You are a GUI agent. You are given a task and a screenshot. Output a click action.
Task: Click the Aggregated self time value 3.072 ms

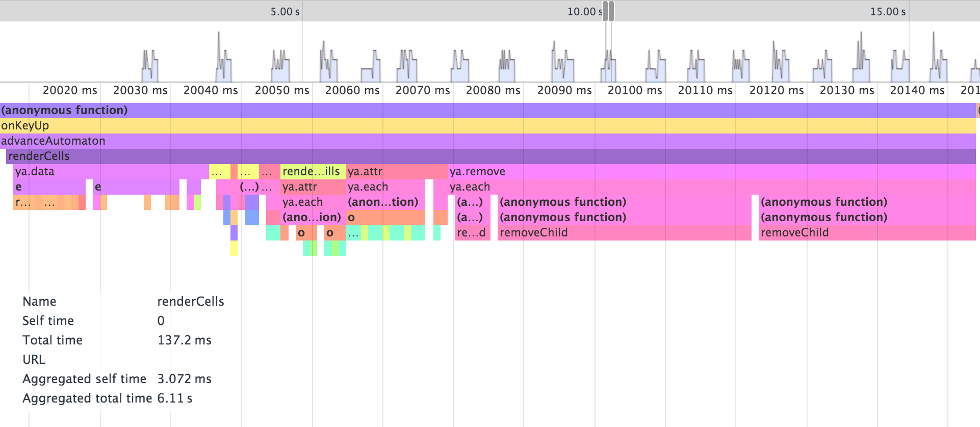185,379
